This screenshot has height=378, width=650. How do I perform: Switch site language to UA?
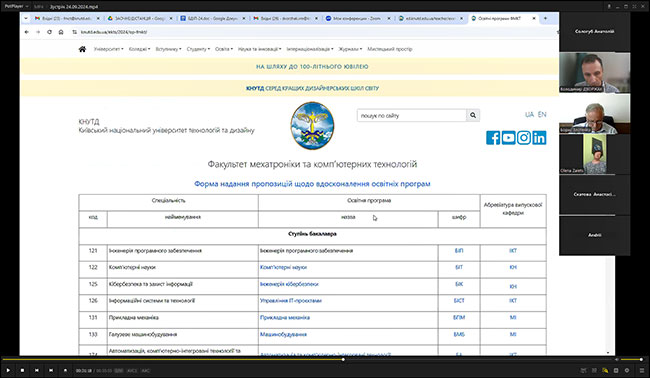coord(529,114)
